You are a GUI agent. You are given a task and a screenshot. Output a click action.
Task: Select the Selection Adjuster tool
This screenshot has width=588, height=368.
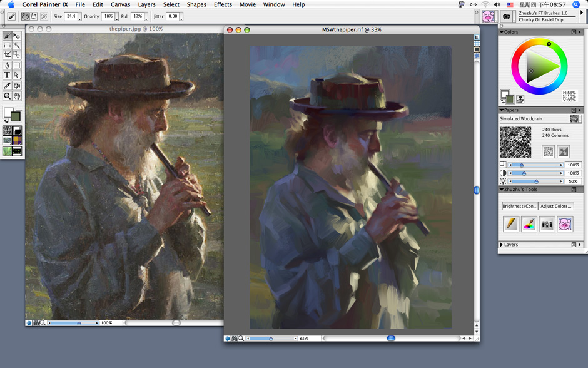click(x=16, y=55)
